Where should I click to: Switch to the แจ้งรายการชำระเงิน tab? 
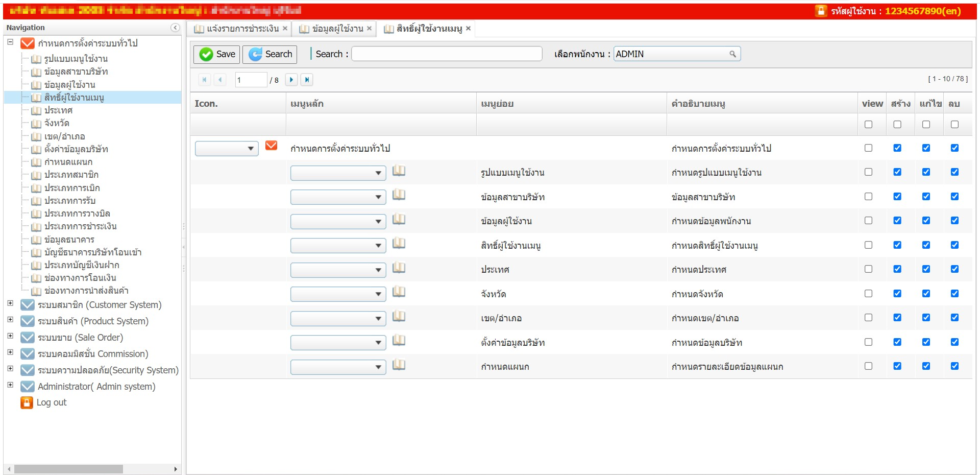click(x=237, y=29)
